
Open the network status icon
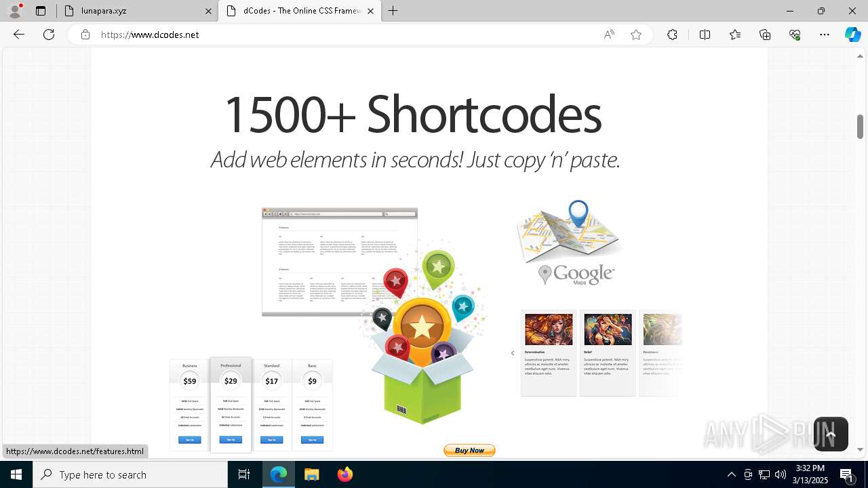click(x=764, y=474)
